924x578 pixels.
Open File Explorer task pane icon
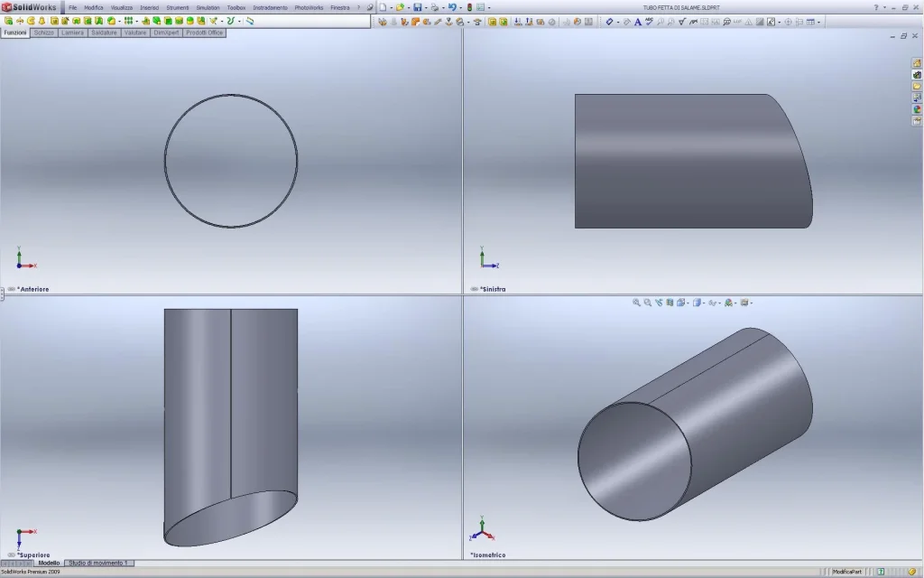coord(917,86)
